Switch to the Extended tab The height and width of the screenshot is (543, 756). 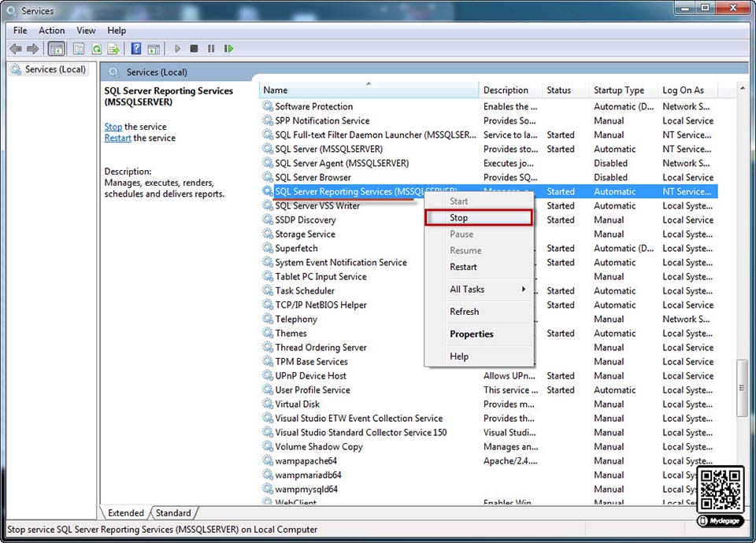click(126, 512)
